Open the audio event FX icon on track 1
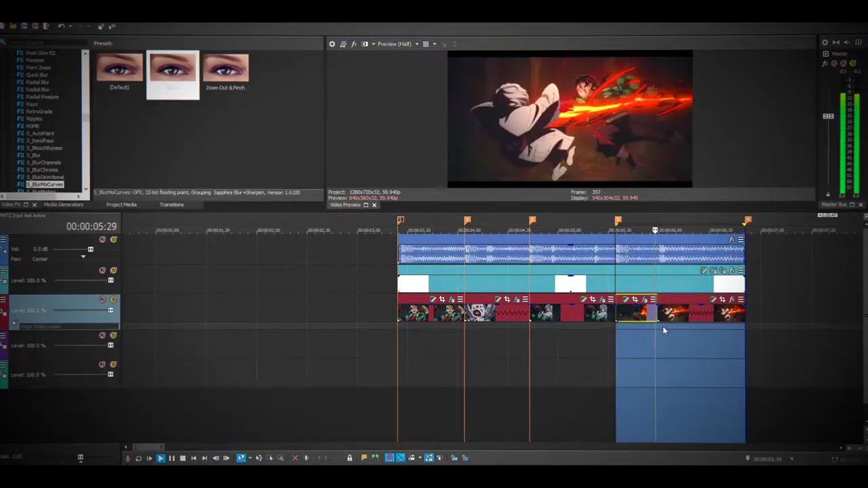868x488 pixels. click(x=731, y=239)
